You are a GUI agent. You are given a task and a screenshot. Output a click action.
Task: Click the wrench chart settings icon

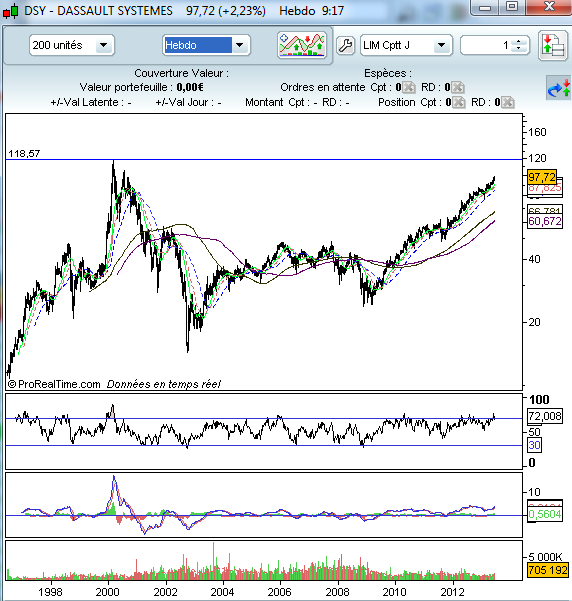click(345, 46)
